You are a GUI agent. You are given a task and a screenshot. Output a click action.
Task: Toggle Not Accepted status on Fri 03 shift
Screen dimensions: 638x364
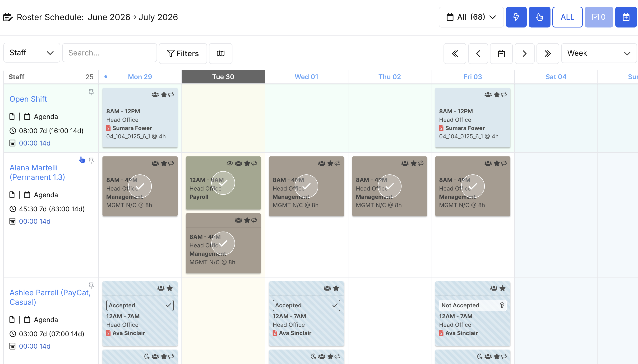point(473,305)
